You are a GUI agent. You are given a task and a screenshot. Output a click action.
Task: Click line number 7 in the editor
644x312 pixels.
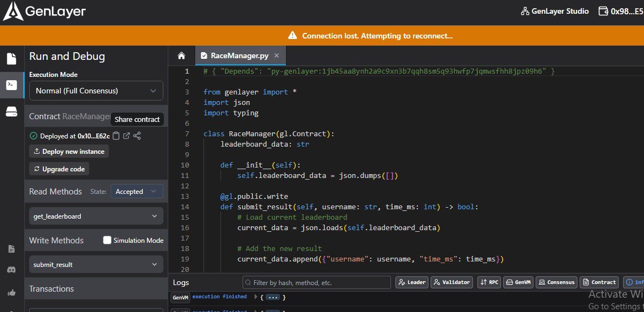tap(187, 133)
